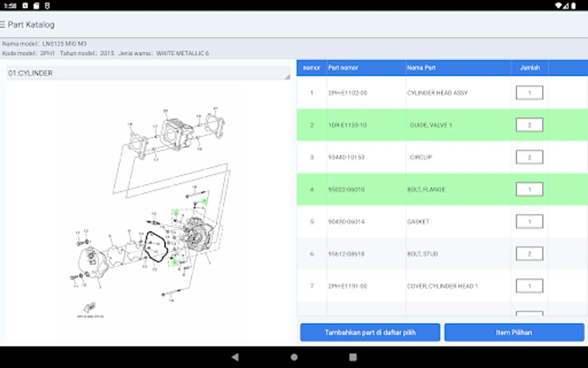Click part number 93440-10153
The image size is (588, 368).
[346, 157]
